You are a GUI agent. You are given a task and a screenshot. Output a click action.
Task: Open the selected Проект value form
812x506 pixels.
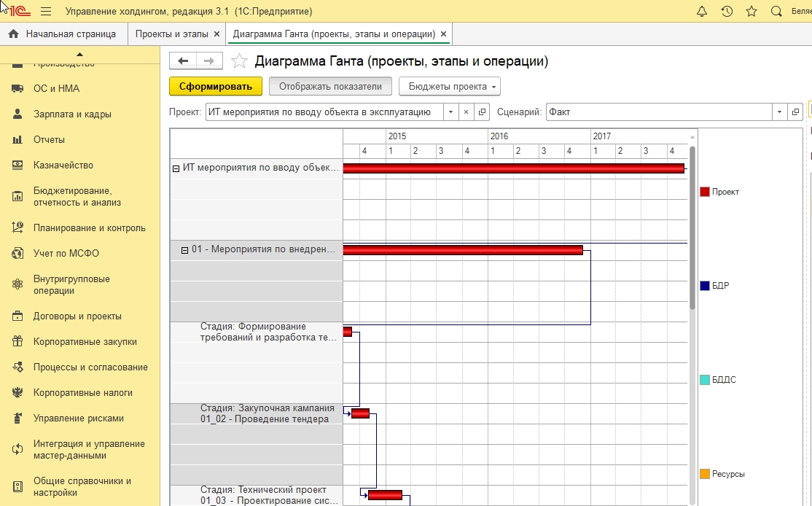pos(482,112)
